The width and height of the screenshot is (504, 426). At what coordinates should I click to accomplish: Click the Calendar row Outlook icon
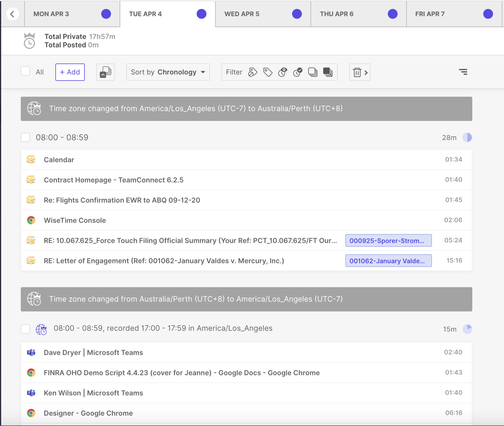[x=31, y=159]
